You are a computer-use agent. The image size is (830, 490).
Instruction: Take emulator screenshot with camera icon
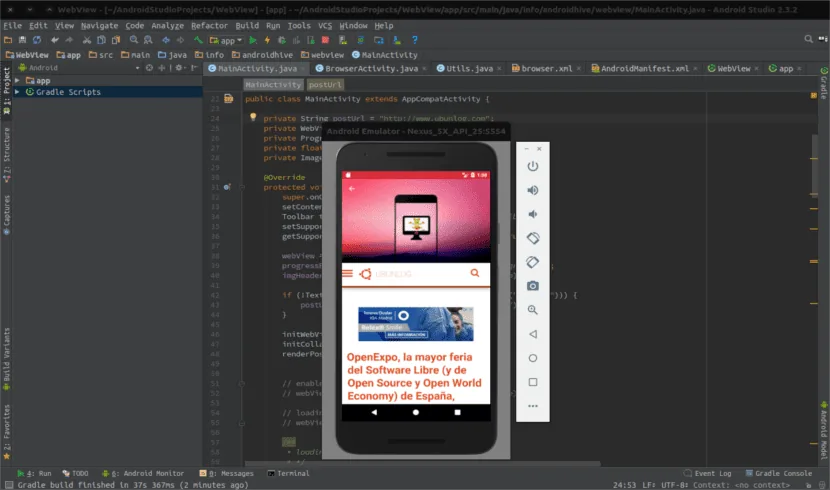point(533,286)
